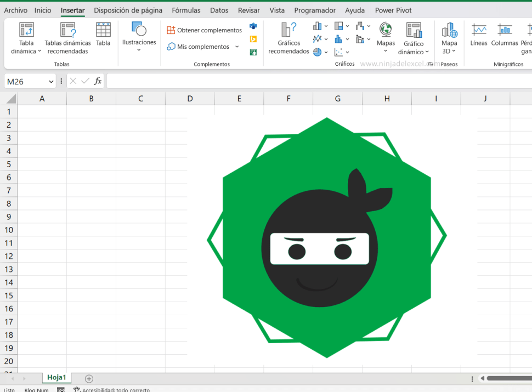The height and width of the screenshot is (392, 532).
Task: Open Gráficos recomendados
Action: pos(288,37)
